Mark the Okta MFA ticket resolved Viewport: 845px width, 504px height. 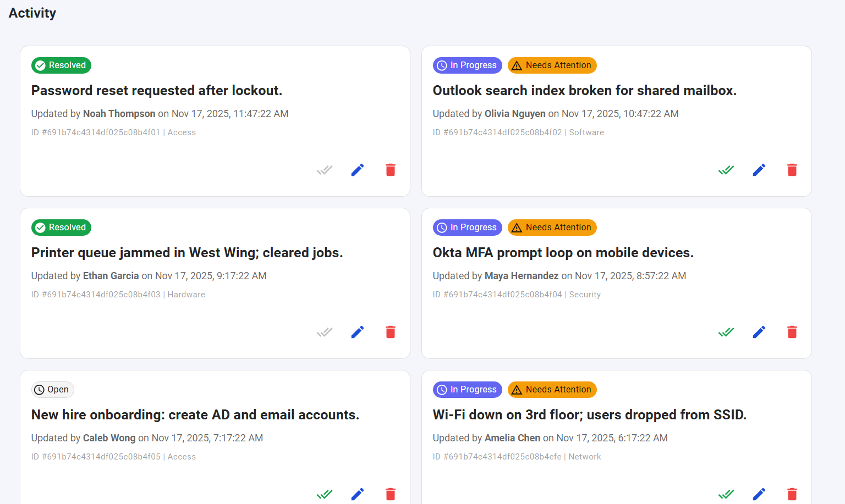(726, 332)
